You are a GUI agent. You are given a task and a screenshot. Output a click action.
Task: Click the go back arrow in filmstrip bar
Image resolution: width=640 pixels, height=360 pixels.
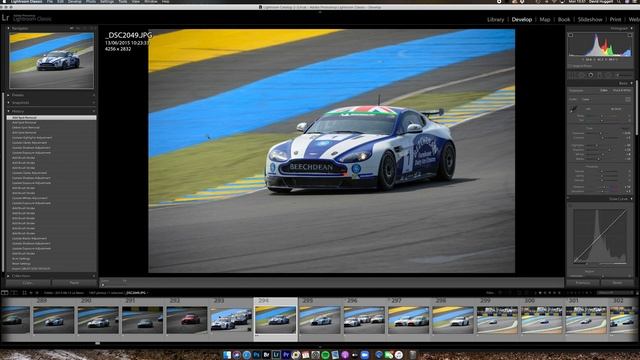point(31,293)
